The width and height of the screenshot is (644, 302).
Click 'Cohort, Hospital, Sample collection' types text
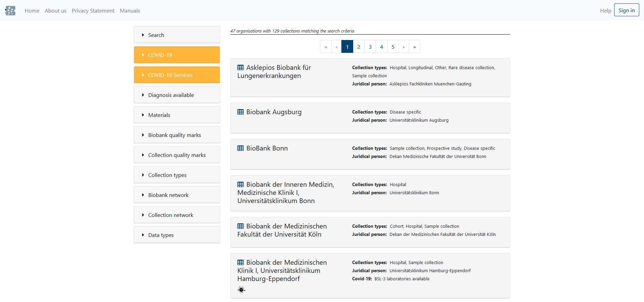point(424,226)
